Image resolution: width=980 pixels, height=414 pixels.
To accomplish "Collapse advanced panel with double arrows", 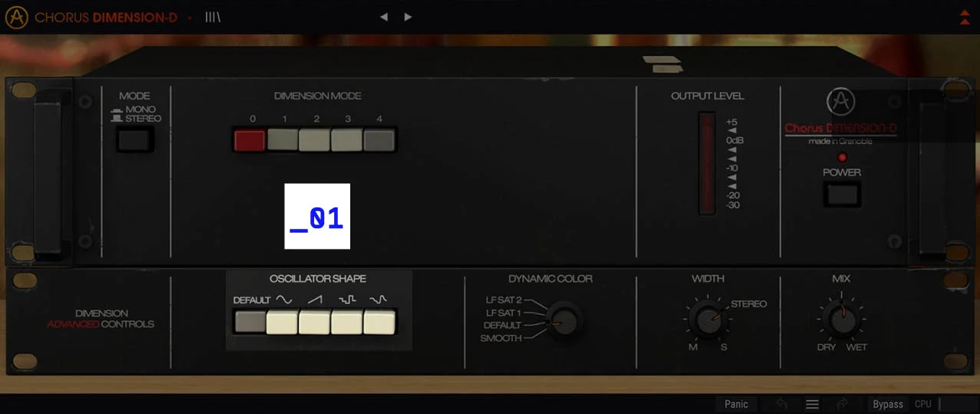I will click(x=965, y=17).
